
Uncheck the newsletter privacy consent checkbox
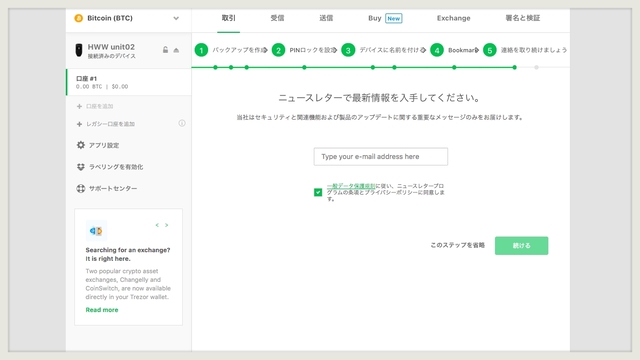click(318, 192)
